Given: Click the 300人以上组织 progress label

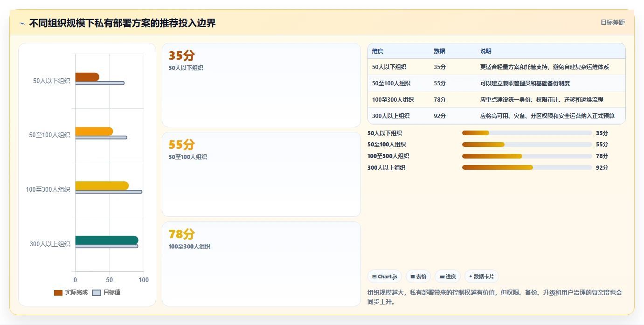Looking at the screenshot, I should pyautogui.click(x=386, y=168).
